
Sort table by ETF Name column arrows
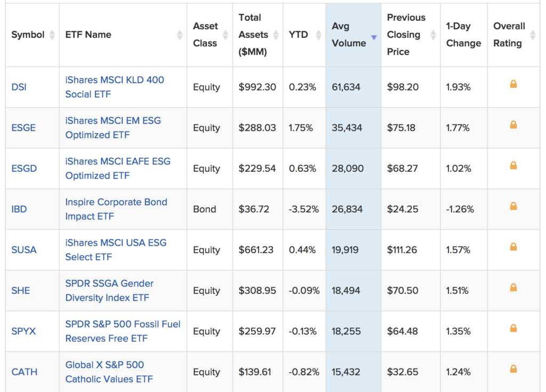click(180, 35)
